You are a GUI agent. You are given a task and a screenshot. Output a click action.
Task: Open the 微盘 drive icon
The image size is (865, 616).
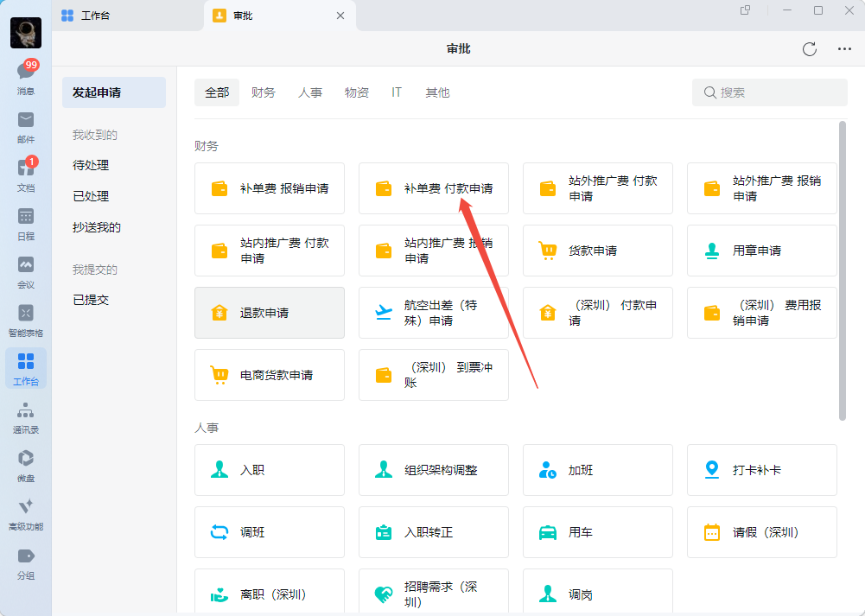(x=26, y=464)
